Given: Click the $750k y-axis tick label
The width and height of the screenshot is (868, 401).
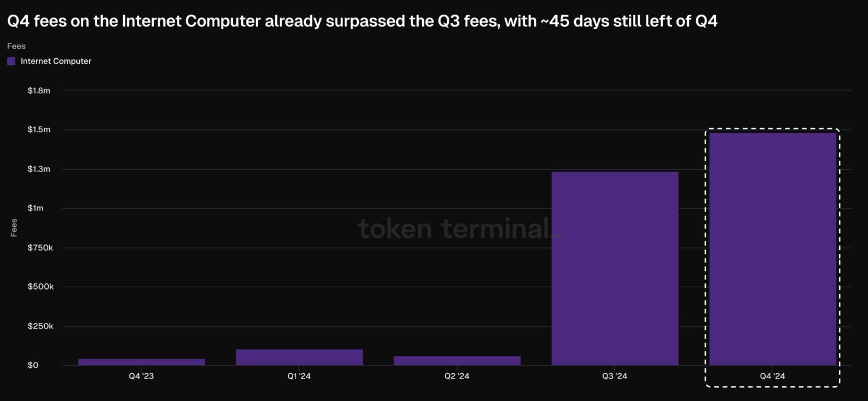Looking at the screenshot, I should click(40, 248).
